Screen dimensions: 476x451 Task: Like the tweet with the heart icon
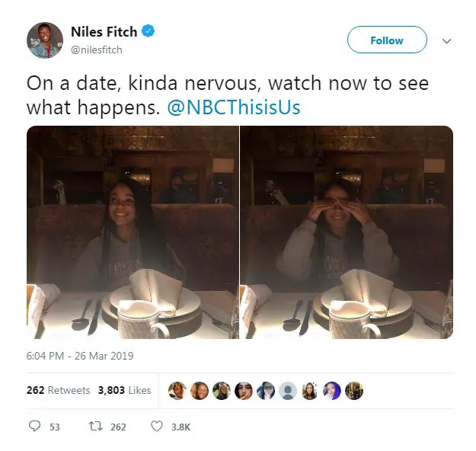click(x=157, y=427)
